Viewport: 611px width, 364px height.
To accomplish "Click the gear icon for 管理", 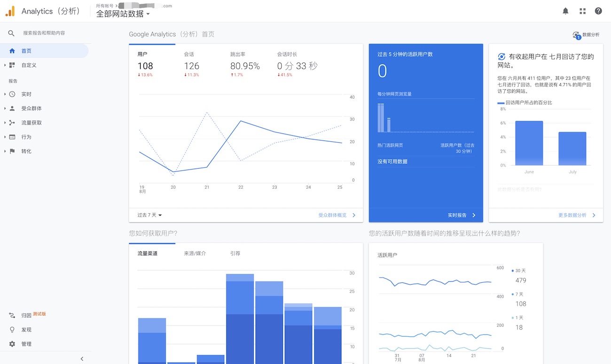I will [x=12, y=344].
